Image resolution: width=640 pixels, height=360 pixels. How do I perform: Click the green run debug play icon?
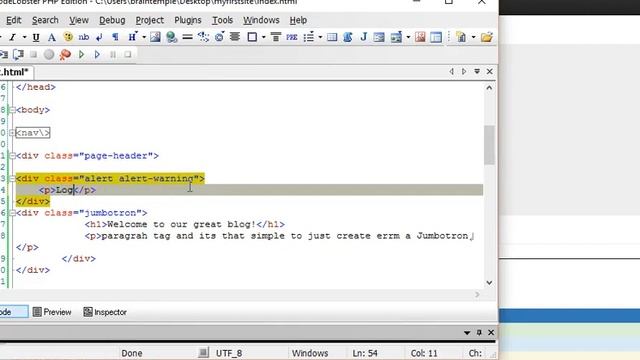click(x=81, y=54)
